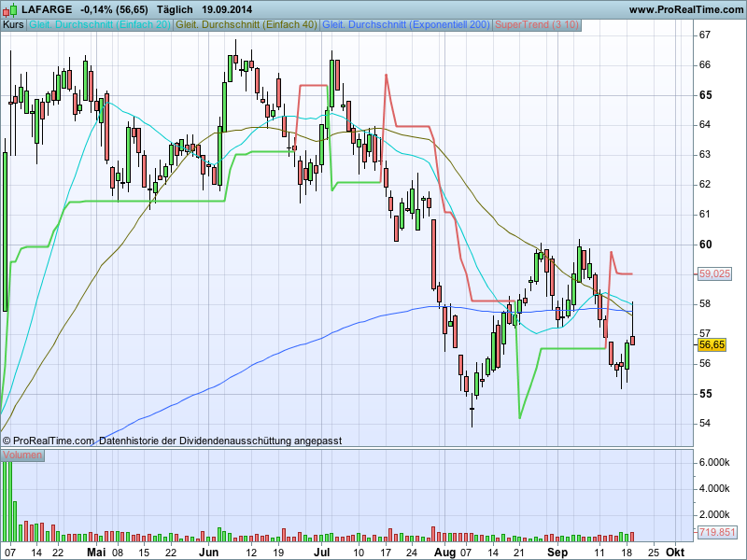Click the 2.000k volume axis label
Image resolution: width=747 pixels, height=560 pixels.
tap(714, 515)
